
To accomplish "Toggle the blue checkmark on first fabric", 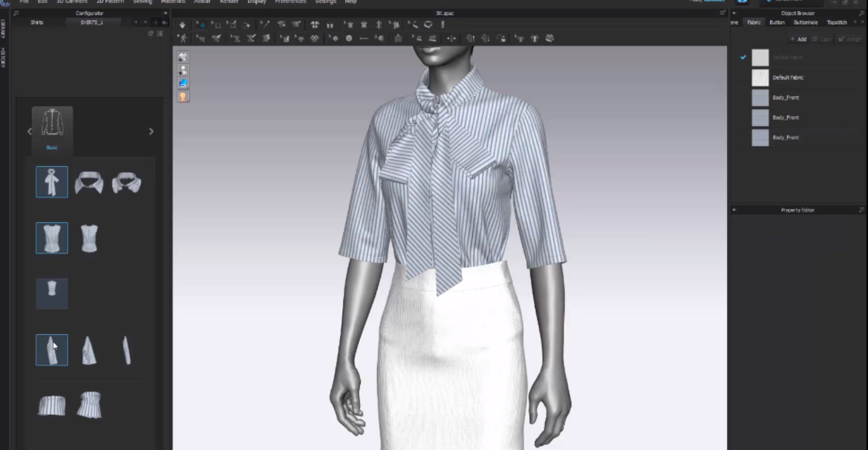I will [743, 57].
